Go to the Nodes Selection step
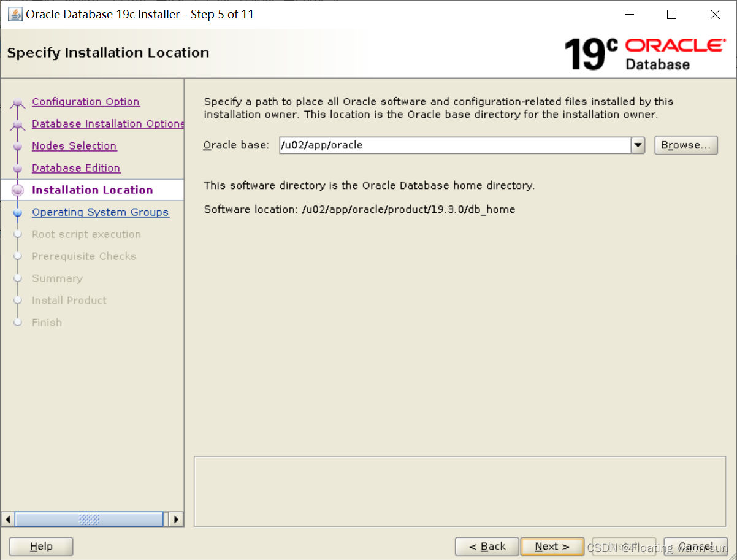The image size is (737, 560). click(x=74, y=145)
